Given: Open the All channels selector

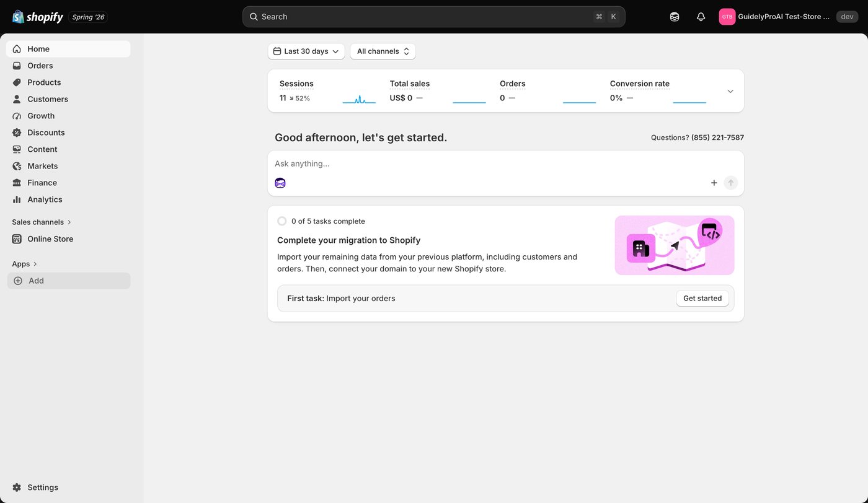Looking at the screenshot, I should pos(383,51).
